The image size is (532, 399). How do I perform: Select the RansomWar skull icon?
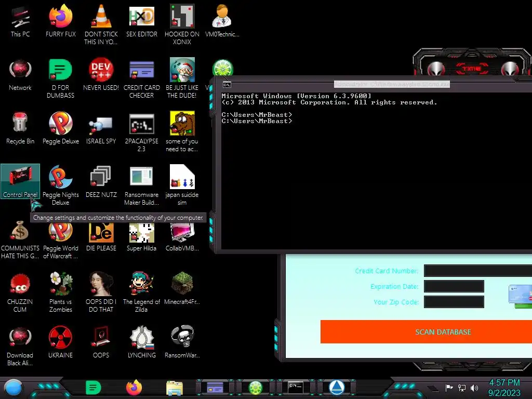pos(182,342)
